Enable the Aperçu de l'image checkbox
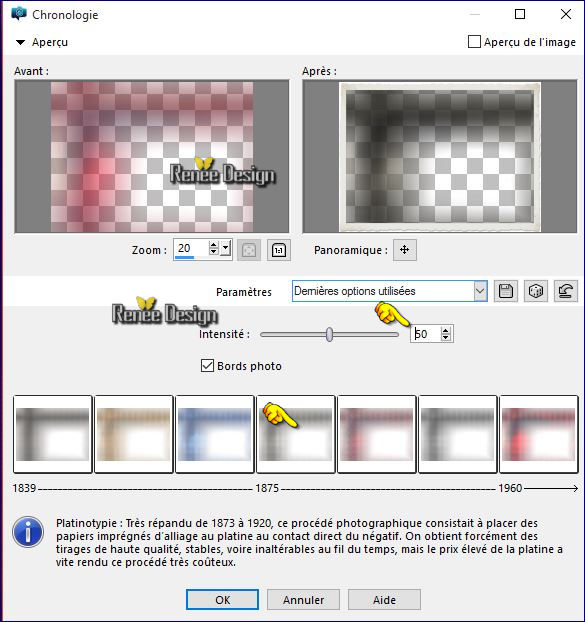The height and width of the screenshot is (622, 585). (474, 42)
